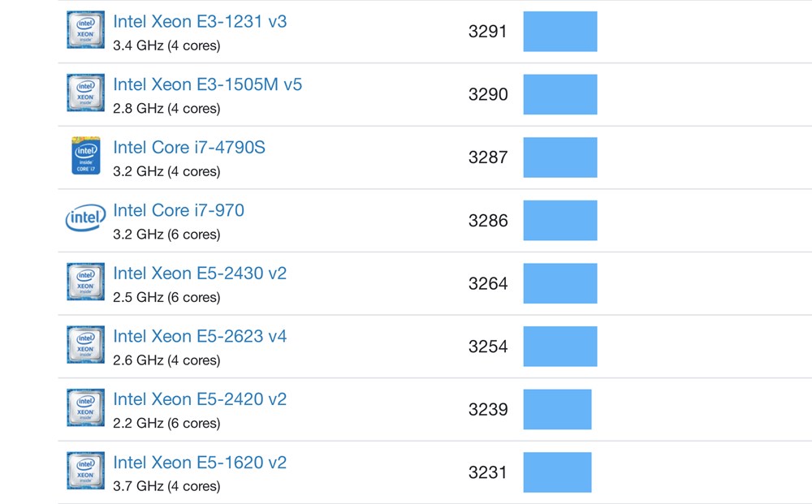
Task: Open the Intel Xeon E3-1505M v5 link
Action: pos(208,84)
